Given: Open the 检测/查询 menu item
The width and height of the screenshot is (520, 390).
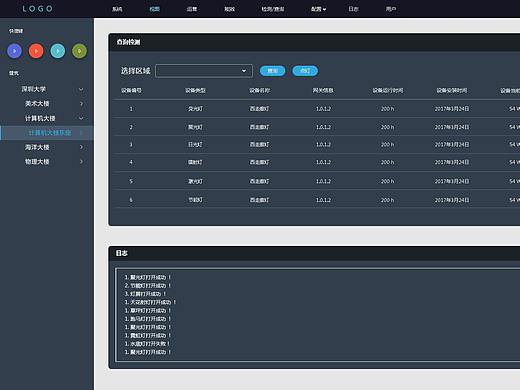Looking at the screenshot, I should (273, 9).
